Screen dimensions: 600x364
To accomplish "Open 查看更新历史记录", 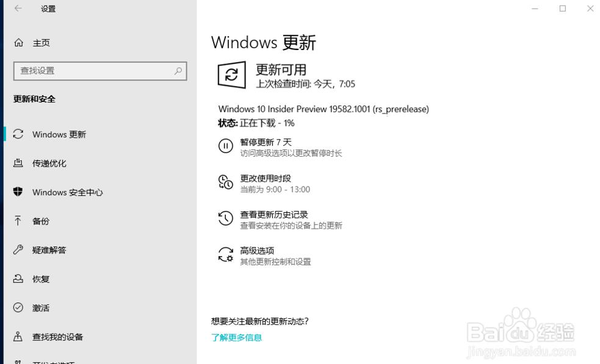I will pos(274,215).
